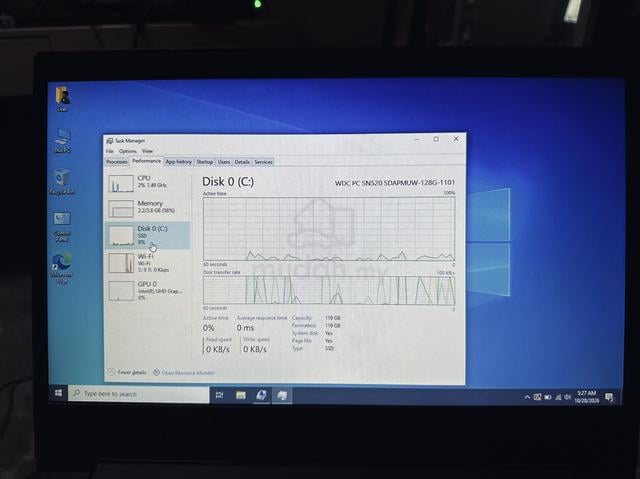Minimize the Task Manager window

[417, 139]
